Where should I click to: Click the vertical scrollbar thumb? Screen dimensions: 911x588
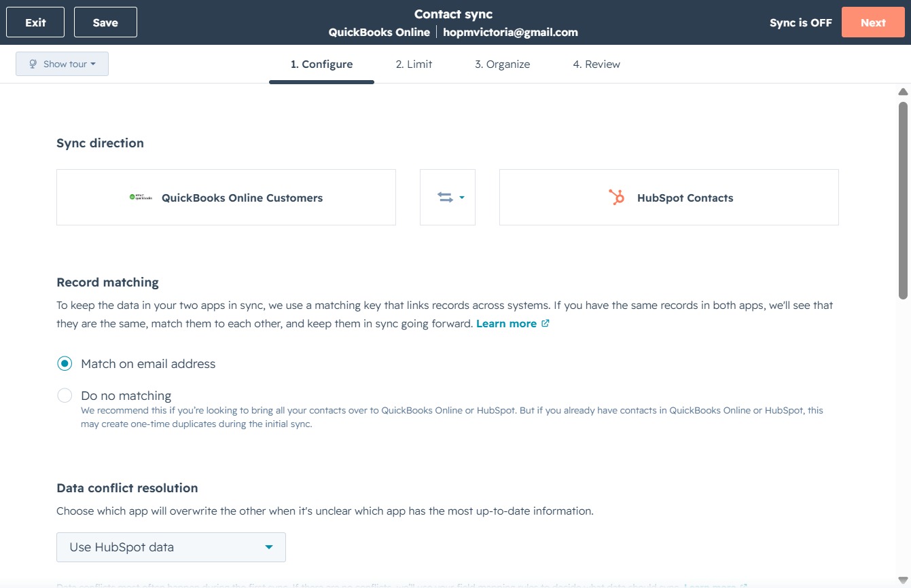click(x=903, y=200)
